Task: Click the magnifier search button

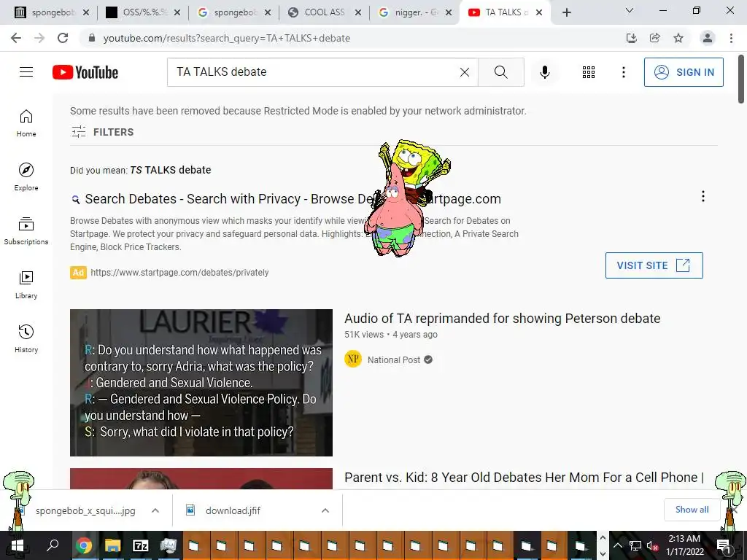Action: click(x=500, y=72)
